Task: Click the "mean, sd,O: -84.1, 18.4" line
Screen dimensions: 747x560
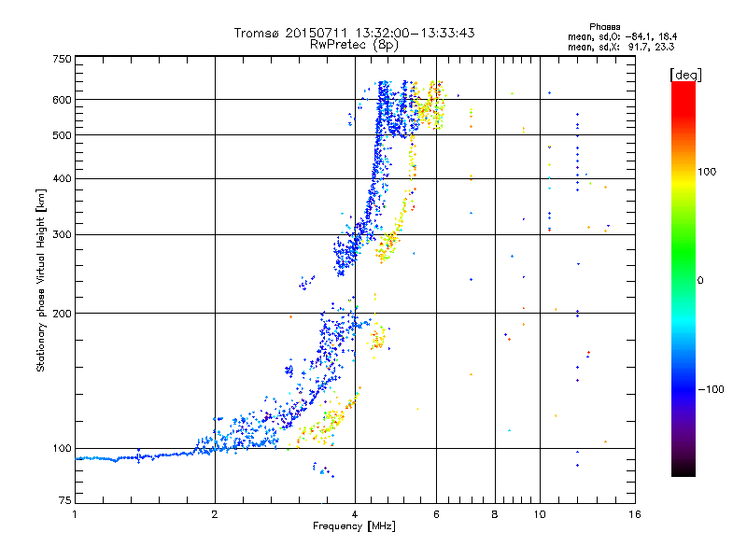Action: pyautogui.click(x=622, y=36)
